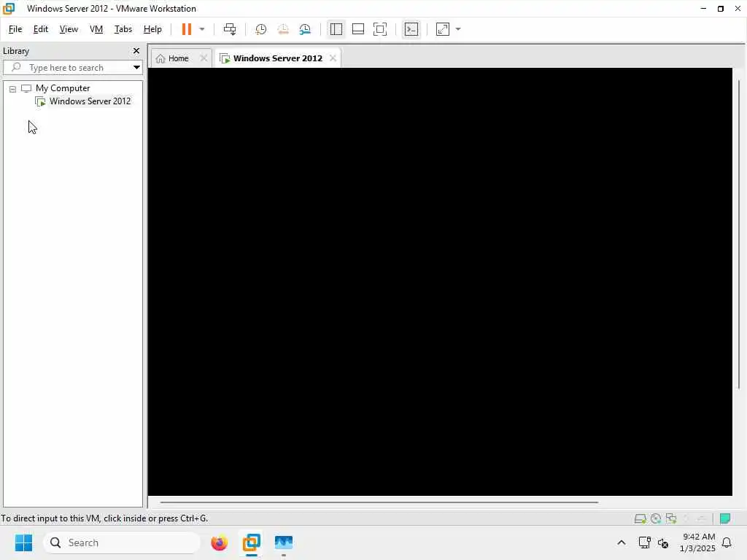
Task: Click the stretch guest display icon
Action: [x=443, y=29]
